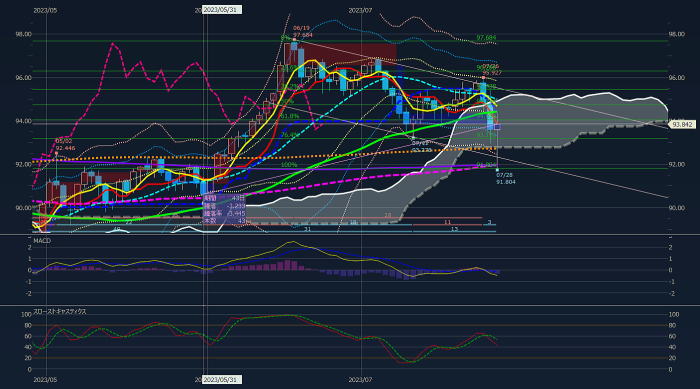Click the 2023/05 label on bottom date axis
The height and width of the screenshot is (389, 700).
tap(45, 380)
